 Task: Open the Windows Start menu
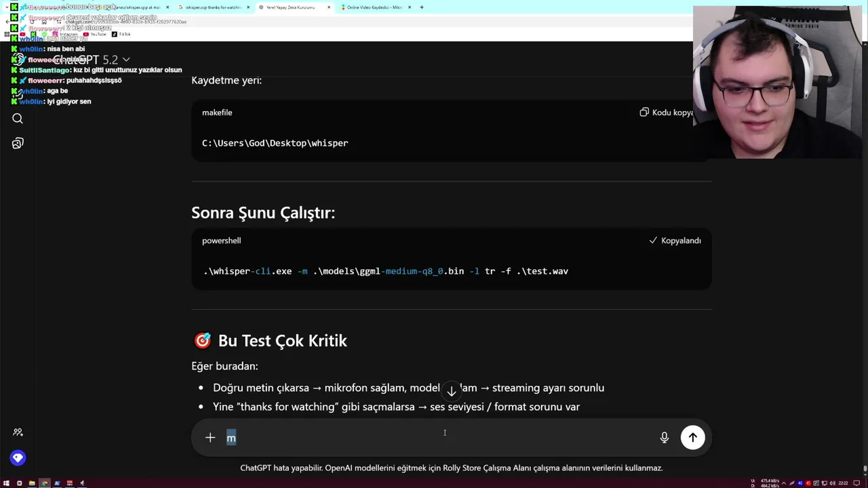[x=6, y=483]
